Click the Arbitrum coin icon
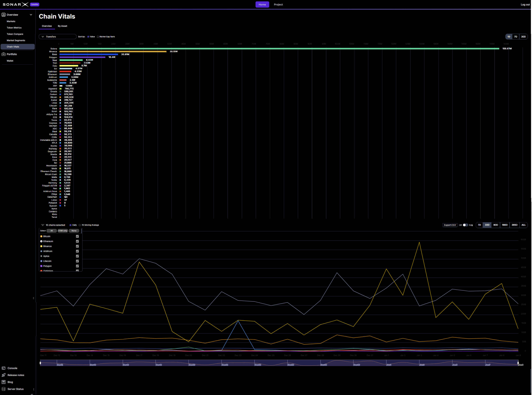 (x=41, y=251)
